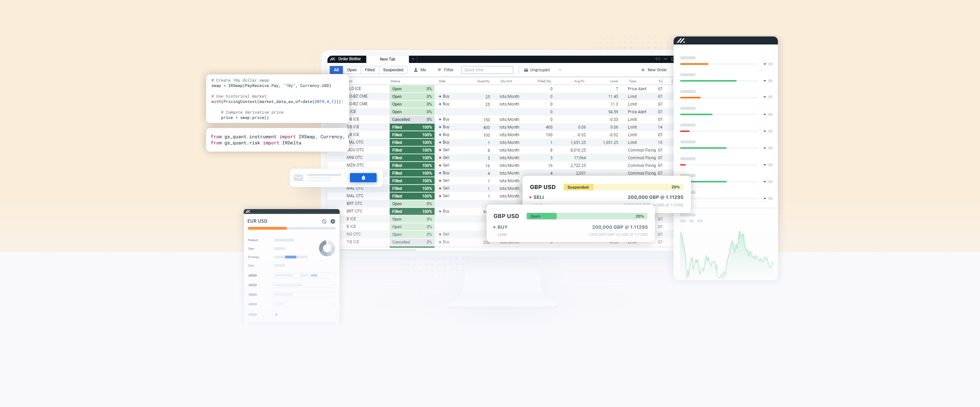This screenshot has height=407, width=980.
Task: Click the pin window icon in the title bar
Action: tap(657, 59)
